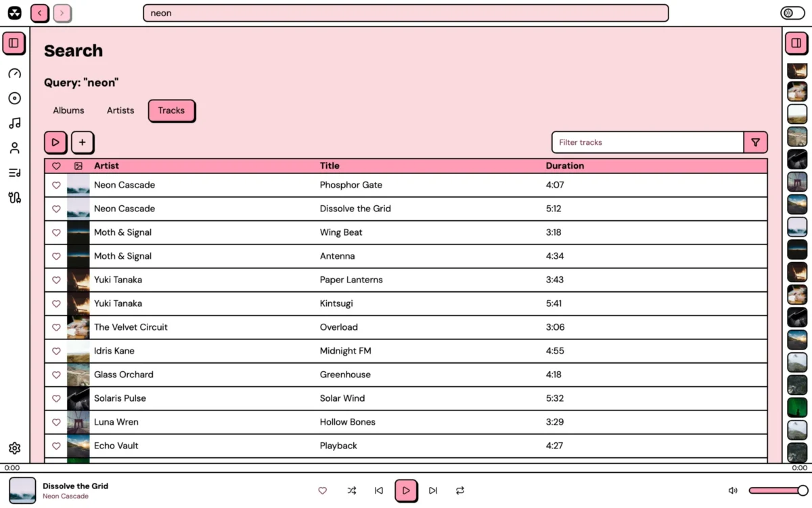The height and width of the screenshot is (508, 812).
Task: Favorite the Playback track by Echo Vault
Action: pyautogui.click(x=56, y=446)
